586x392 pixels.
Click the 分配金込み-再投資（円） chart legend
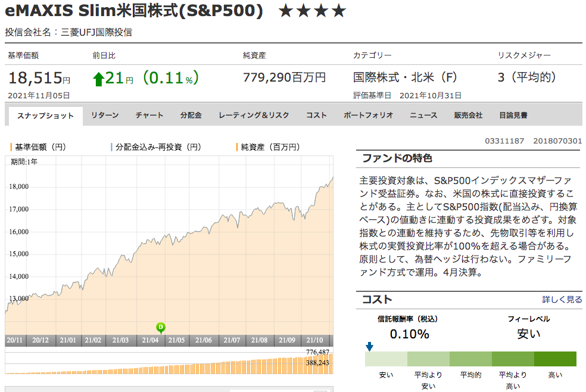pos(156,147)
